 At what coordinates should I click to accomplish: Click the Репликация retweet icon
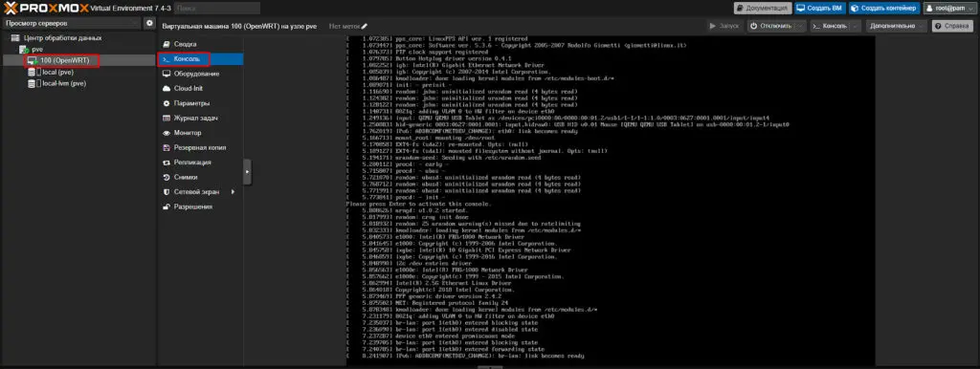pos(167,163)
